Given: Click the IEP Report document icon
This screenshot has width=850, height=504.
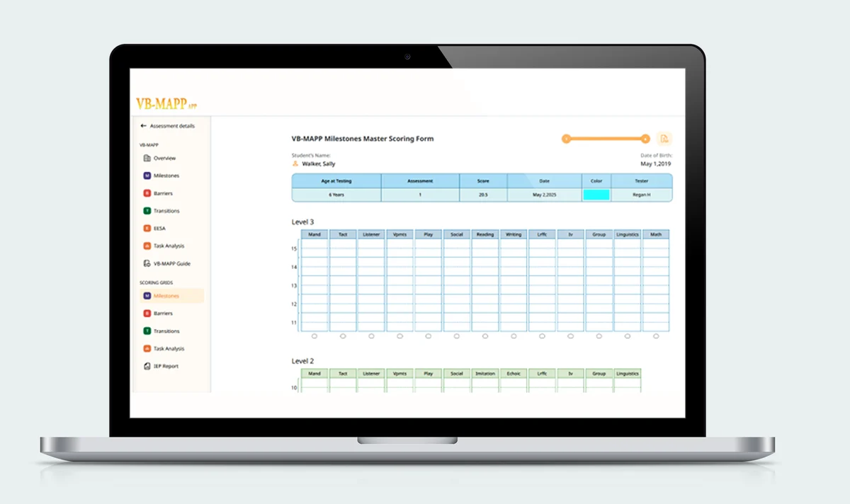Looking at the screenshot, I should tap(147, 366).
